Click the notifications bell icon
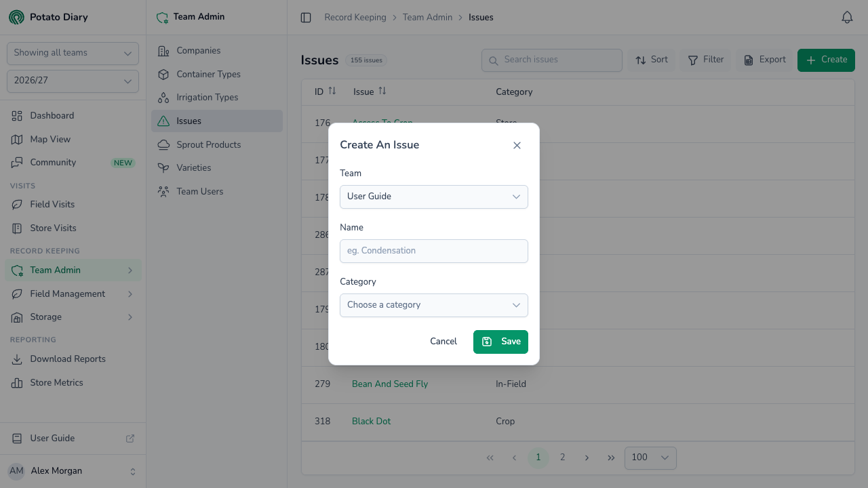 coord(847,18)
